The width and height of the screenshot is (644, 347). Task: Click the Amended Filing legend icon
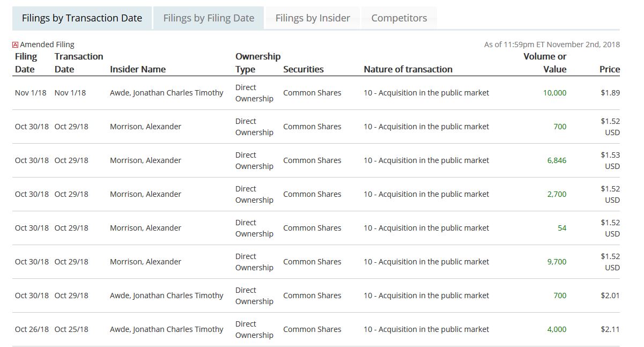15,45
